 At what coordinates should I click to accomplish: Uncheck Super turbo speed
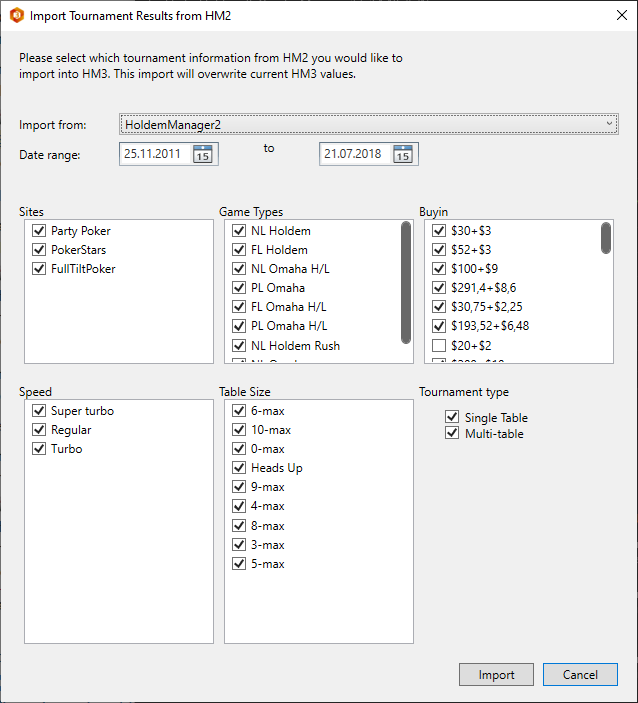pos(39,411)
